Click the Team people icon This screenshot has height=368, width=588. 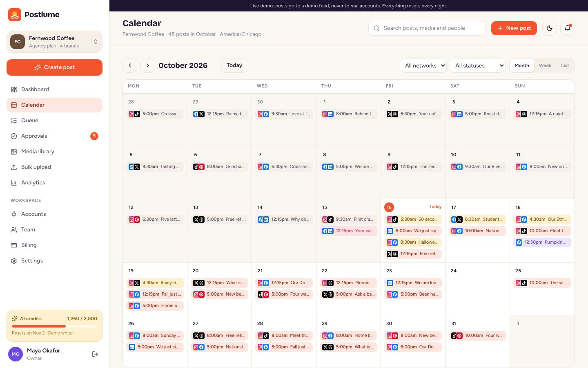(x=14, y=230)
